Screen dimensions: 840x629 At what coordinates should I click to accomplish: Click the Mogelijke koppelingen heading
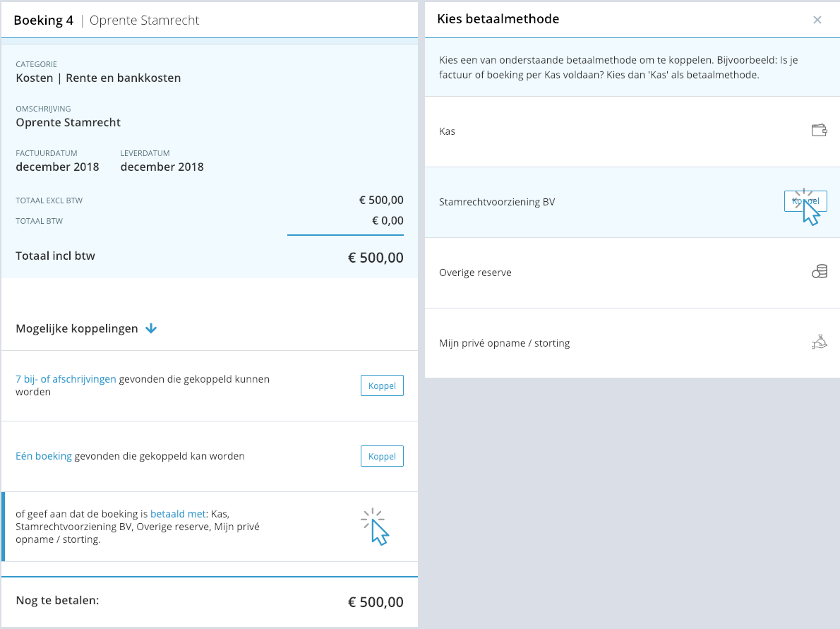(x=77, y=328)
